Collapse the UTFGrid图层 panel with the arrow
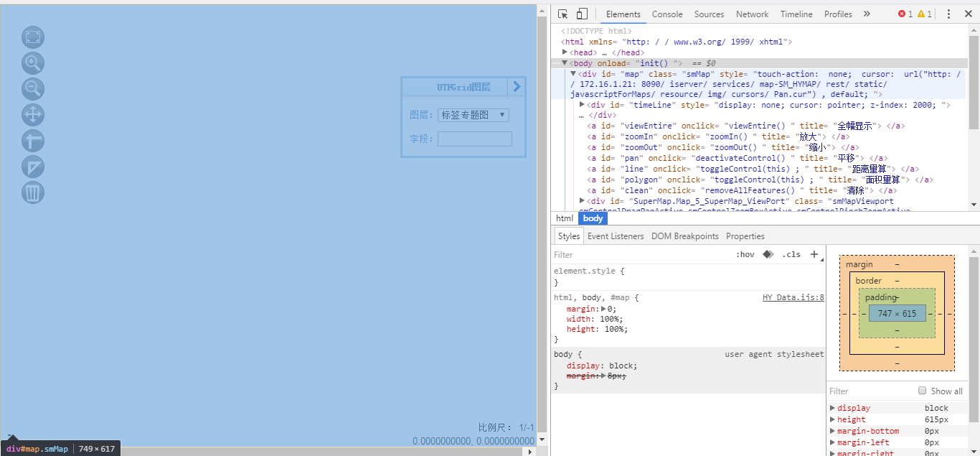 517,87
